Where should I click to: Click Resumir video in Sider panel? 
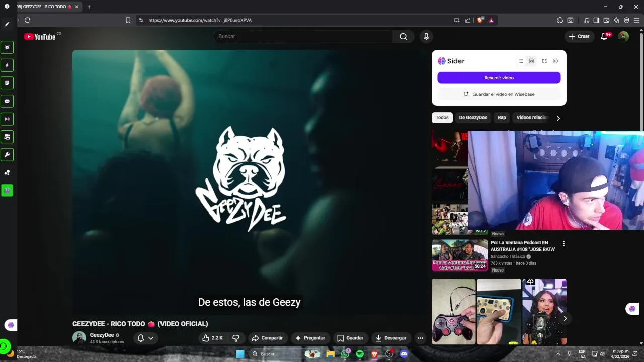click(499, 78)
